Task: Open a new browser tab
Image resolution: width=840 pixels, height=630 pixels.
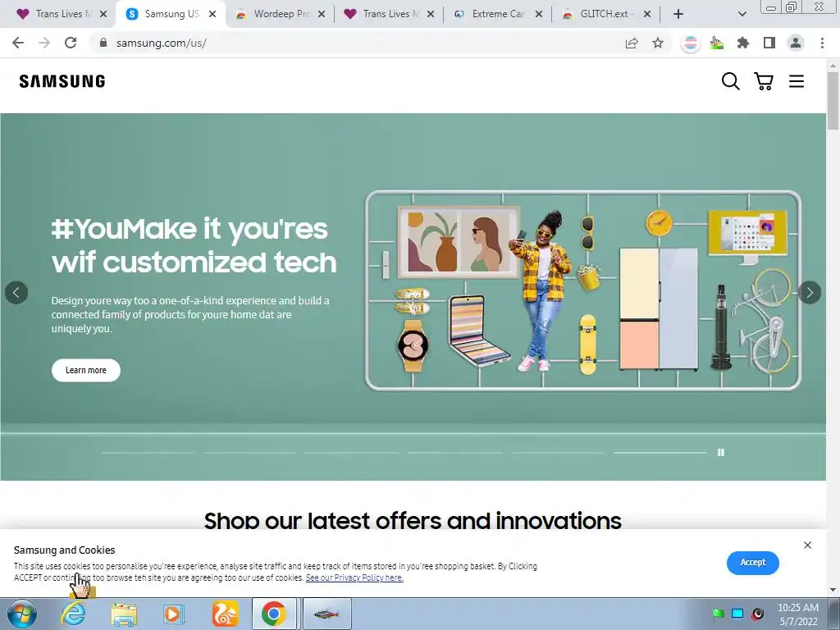Action: point(678,14)
